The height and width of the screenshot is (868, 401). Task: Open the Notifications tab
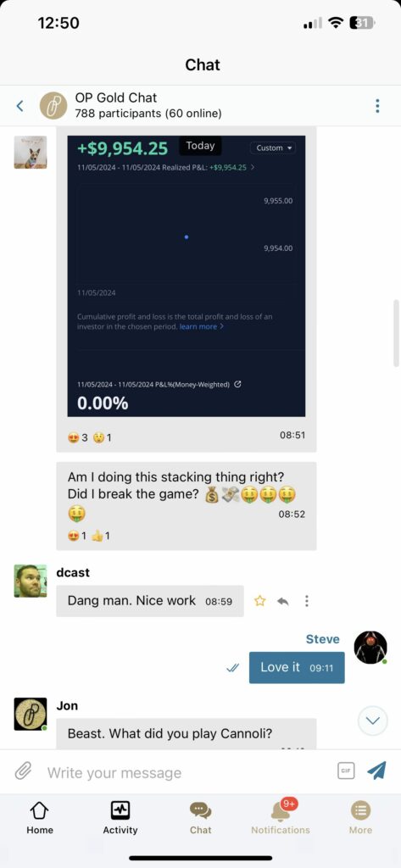pos(281,818)
